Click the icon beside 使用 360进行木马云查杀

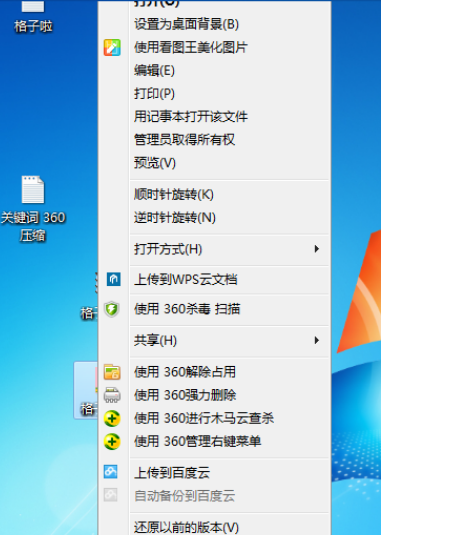(112, 418)
